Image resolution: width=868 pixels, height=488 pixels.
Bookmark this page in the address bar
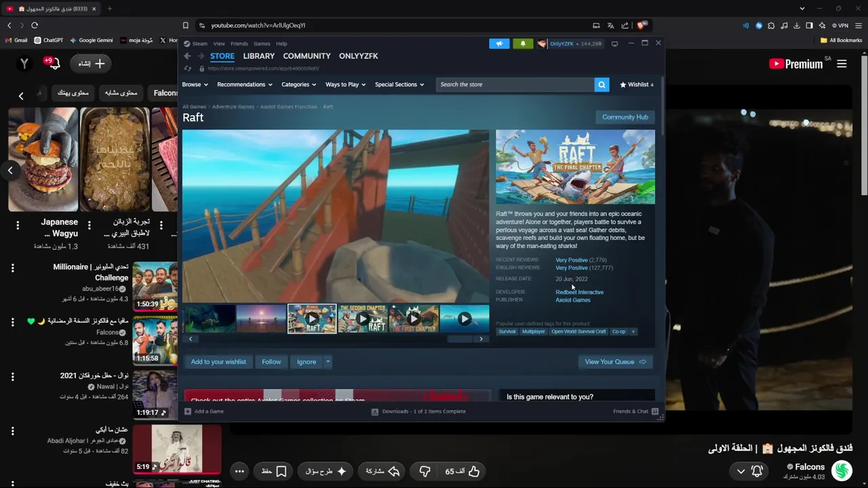tap(185, 25)
